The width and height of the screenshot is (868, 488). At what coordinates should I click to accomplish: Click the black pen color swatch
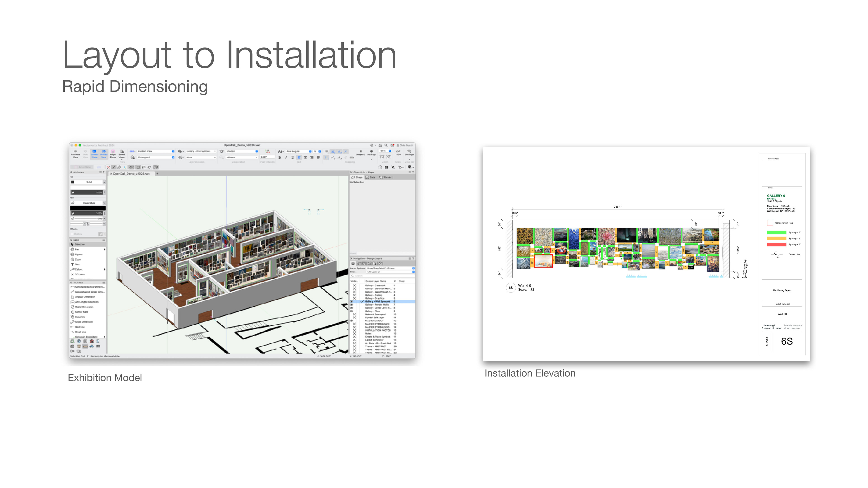88,209
